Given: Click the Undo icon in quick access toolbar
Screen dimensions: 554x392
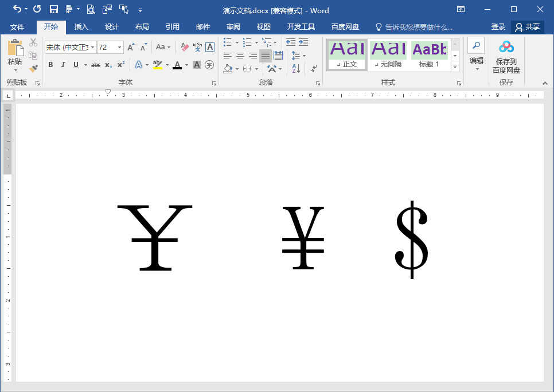Looking at the screenshot, I should click(x=17, y=9).
